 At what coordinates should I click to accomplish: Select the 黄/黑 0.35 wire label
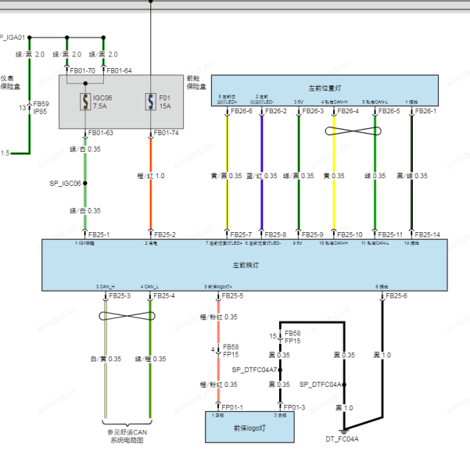click(x=226, y=176)
